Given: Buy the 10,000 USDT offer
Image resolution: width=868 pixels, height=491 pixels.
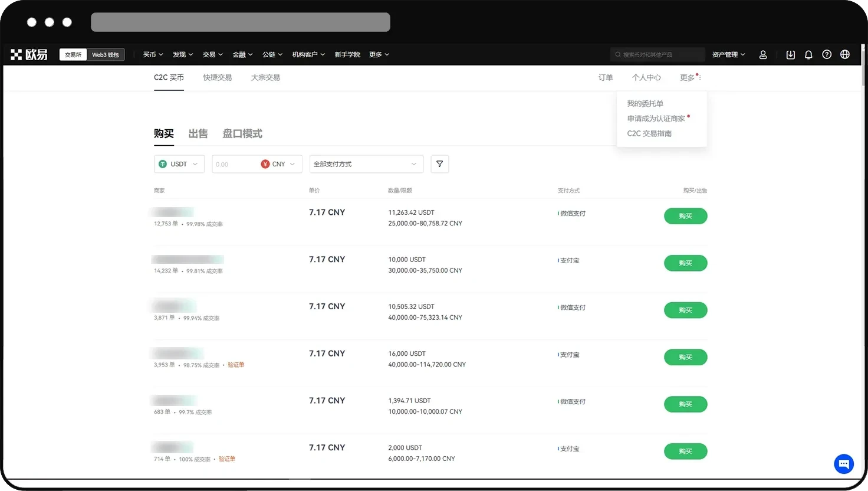Looking at the screenshot, I should point(685,263).
